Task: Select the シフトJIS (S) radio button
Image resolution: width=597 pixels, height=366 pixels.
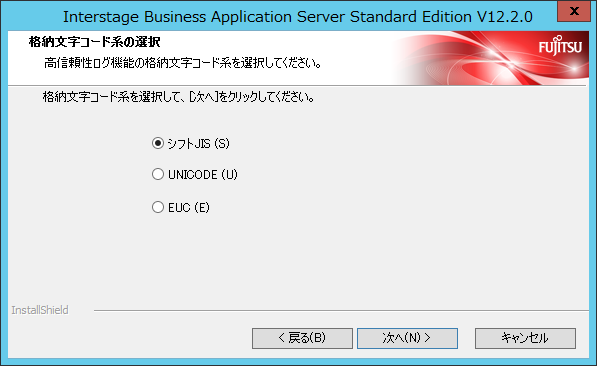Action: pyautogui.click(x=190, y=144)
